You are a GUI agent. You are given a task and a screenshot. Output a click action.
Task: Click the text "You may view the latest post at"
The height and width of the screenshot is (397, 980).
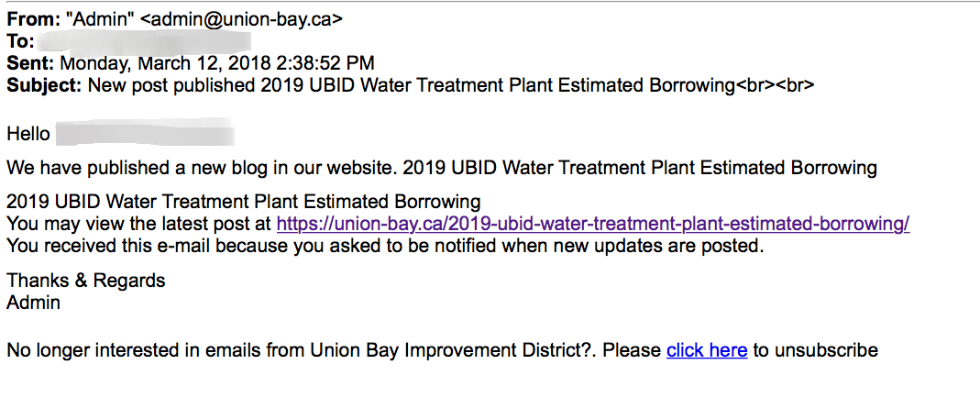(x=139, y=224)
